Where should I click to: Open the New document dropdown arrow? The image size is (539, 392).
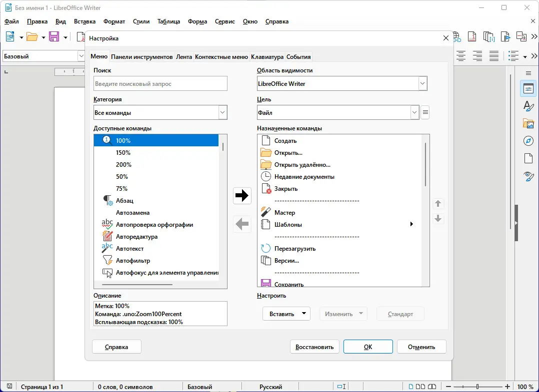[21, 37]
